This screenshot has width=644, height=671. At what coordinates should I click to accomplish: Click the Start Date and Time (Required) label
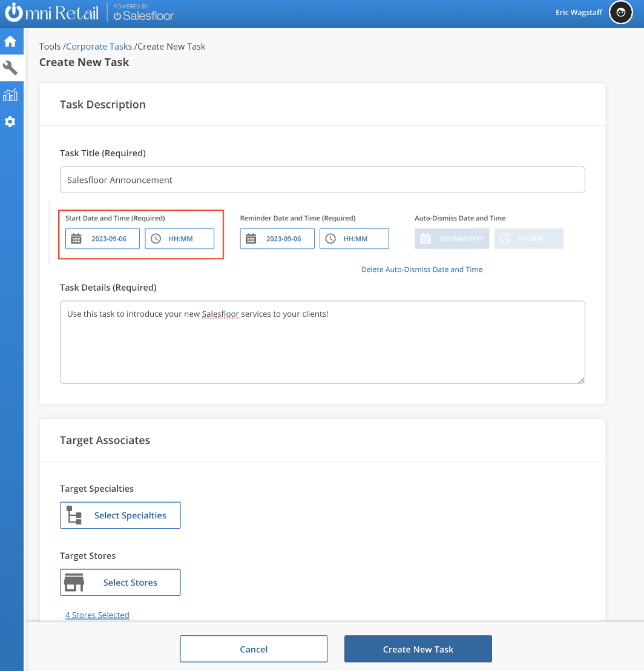pos(115,218)
